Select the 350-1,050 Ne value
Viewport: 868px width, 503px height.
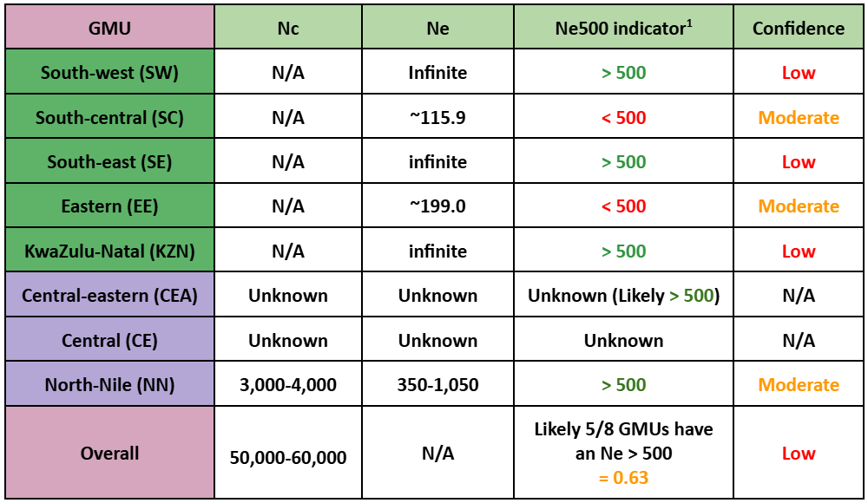(437, 384)
